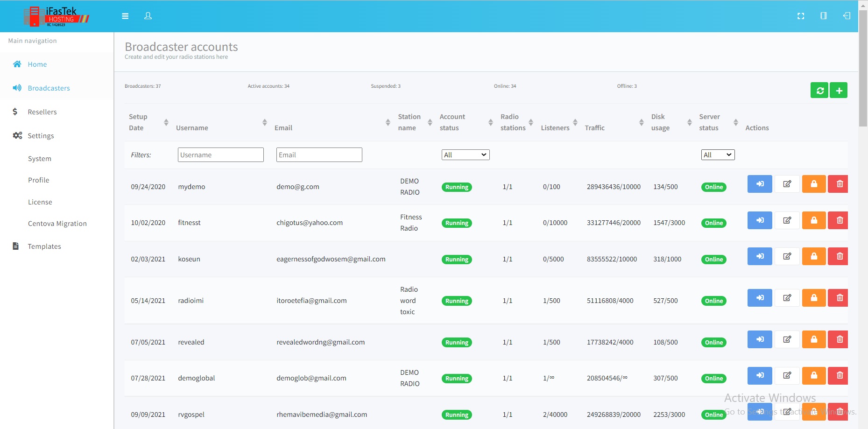
Task: Open the License settings page
Action: [x=40, y=202]
